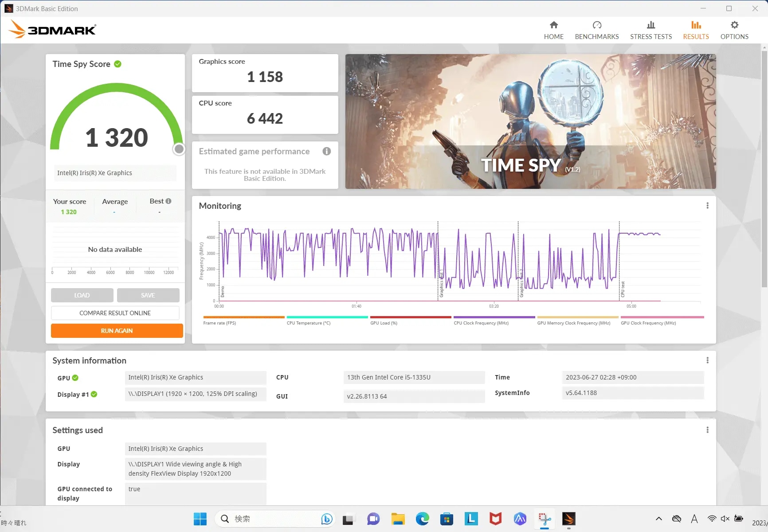Click the green Display #1 check icon
This screenshot has width=768, height=532.
click(x=94, y=394)
